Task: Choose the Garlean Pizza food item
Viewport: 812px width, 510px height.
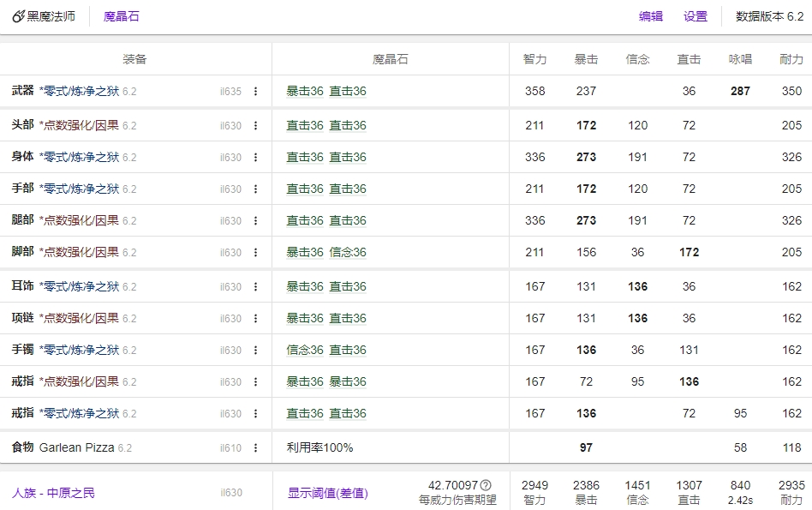Action: 77,447
